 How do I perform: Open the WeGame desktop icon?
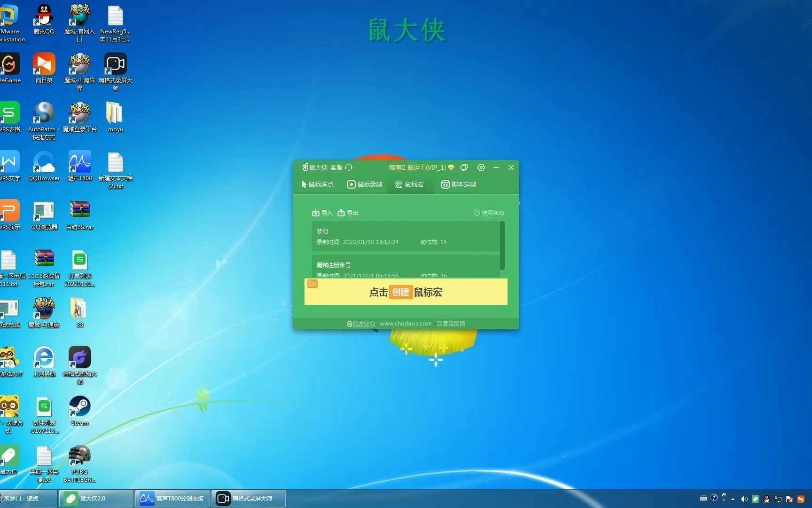[10, 68]
